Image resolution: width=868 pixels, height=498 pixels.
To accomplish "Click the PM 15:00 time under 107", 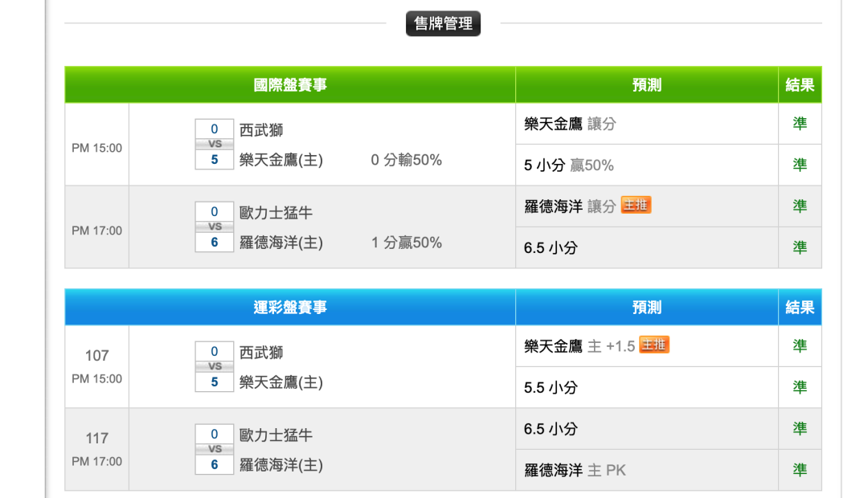I will click(x=97, y=379).
